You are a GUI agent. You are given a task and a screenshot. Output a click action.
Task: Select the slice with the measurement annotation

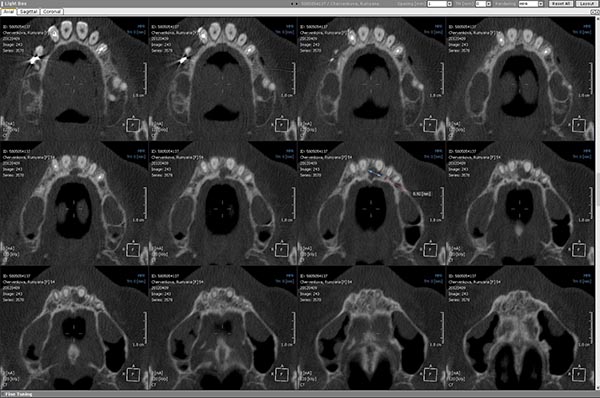(x=371, y=203)
